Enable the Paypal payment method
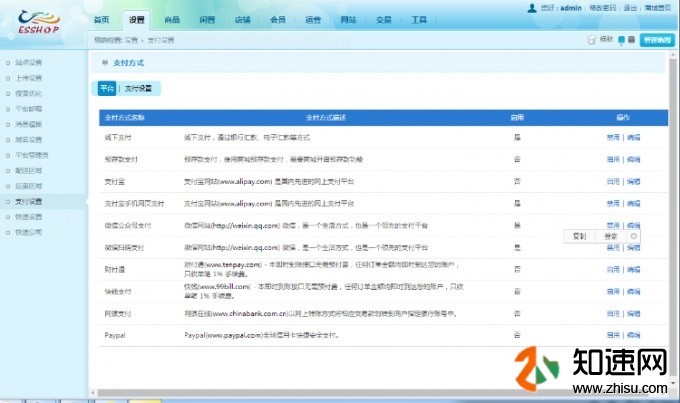This screenshot has height=403, width=680. (613, 335)
